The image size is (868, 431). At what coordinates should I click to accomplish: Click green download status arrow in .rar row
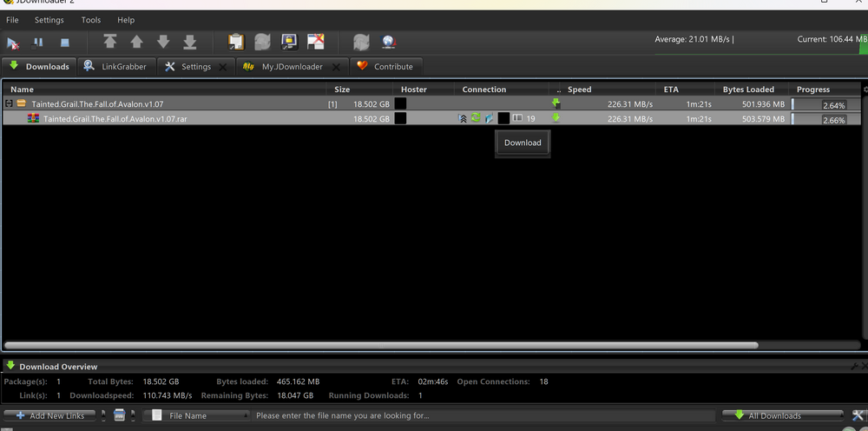(556, 117)
